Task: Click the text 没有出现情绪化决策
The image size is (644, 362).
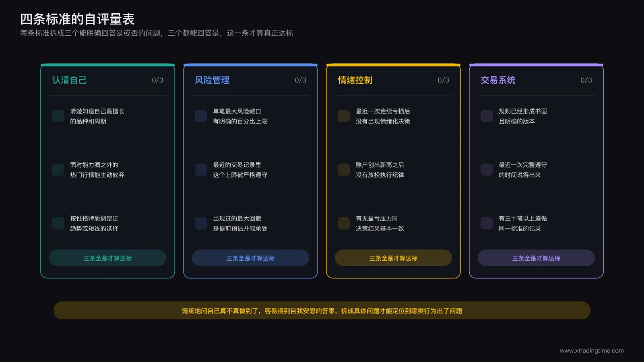Action: 383,121
